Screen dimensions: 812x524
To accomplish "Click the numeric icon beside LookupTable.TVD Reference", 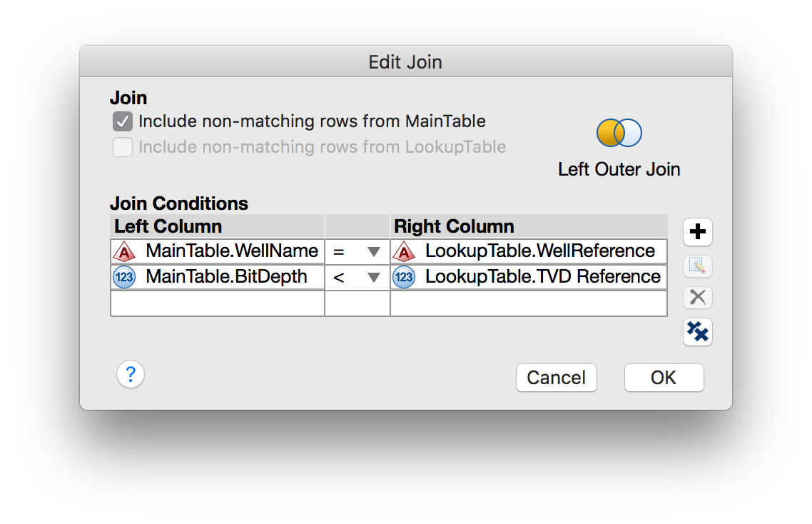I will 404,277.
